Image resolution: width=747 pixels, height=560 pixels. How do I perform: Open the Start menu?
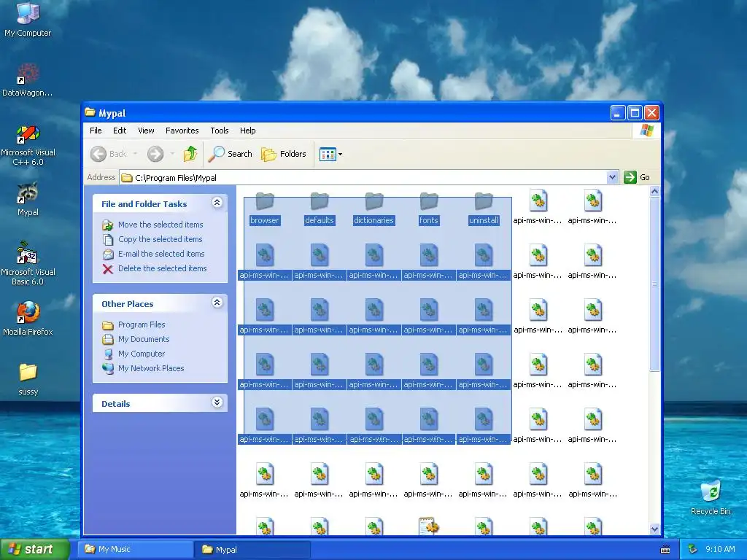point(34,550)
